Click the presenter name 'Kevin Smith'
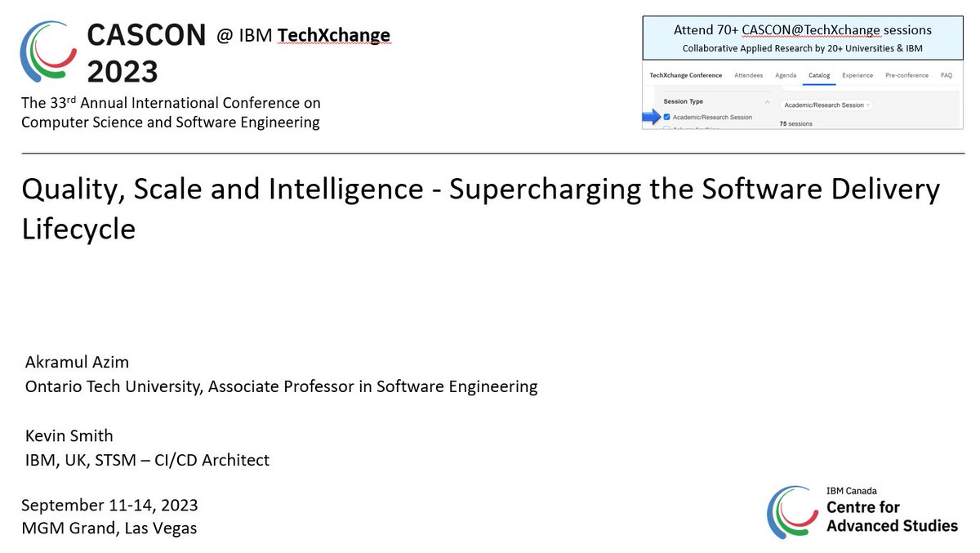This screenshot has width=980, height=553. click(69, 435)
